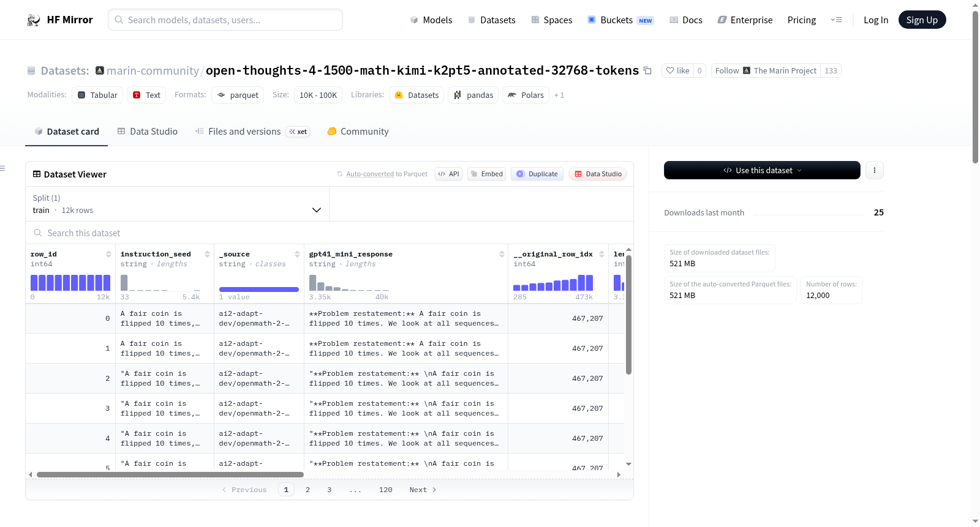Sort the _source column
Viewport: 980px width, 527px height.
tap(297, 254)
